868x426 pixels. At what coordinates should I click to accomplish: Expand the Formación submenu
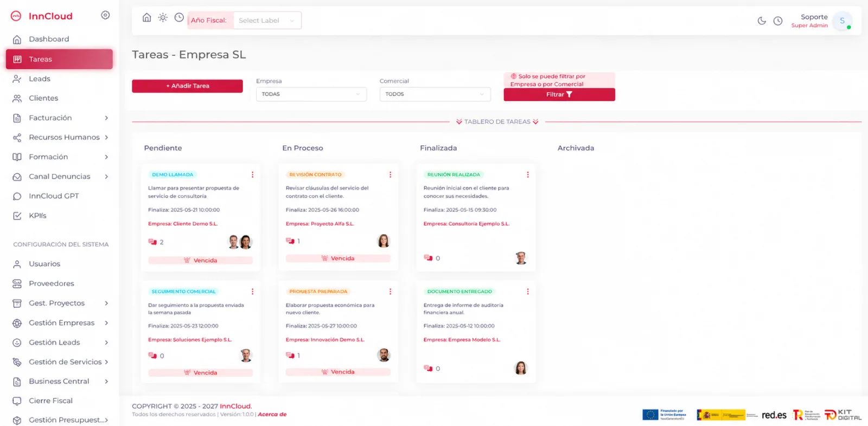click(59, 157)
